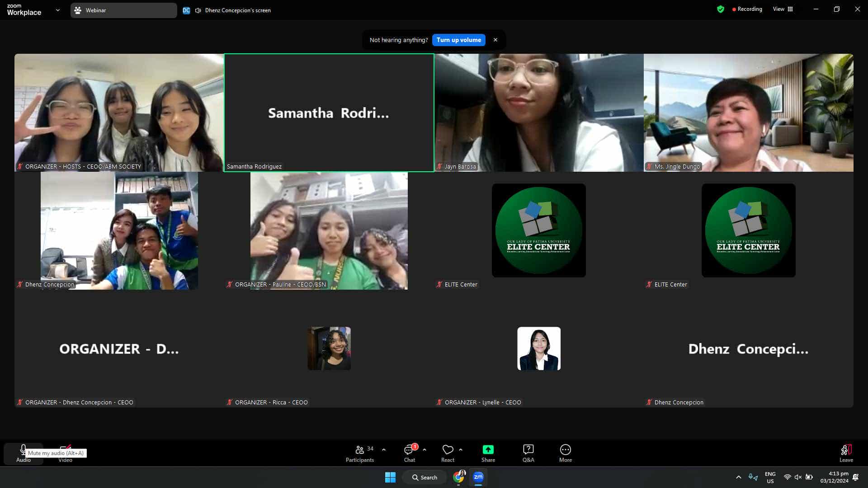
Task: Mute my audio with microphone button
Action: [23, 450]
